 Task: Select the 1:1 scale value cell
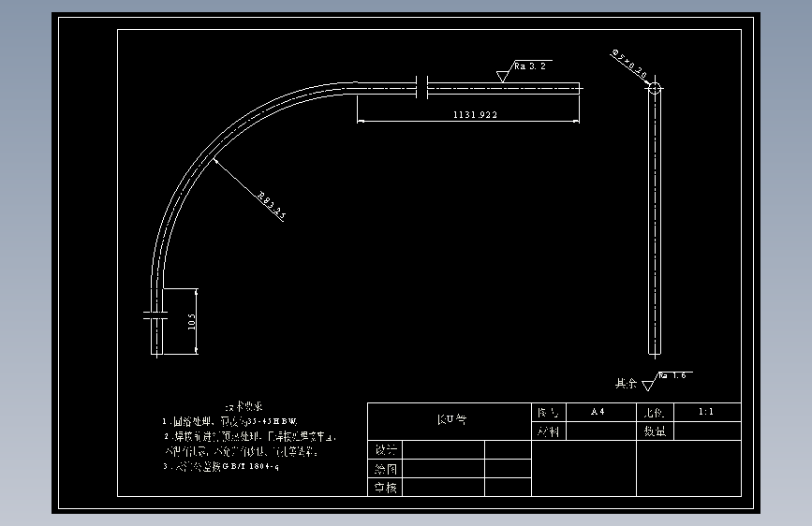pos(707,412)
